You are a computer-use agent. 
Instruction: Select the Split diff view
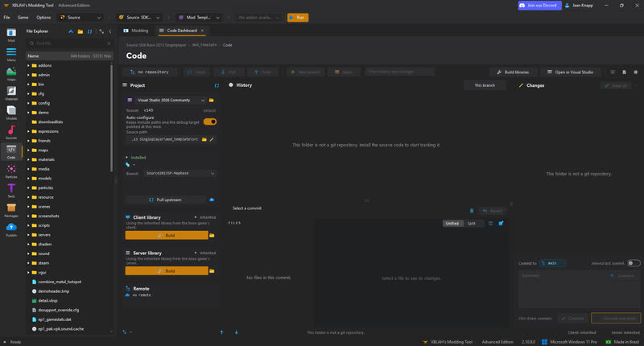click(472, 223)
